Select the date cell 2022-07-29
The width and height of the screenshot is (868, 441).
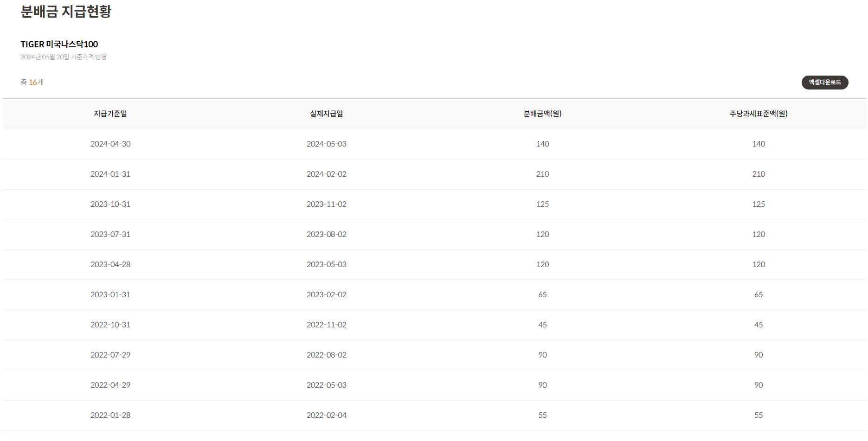110,355
